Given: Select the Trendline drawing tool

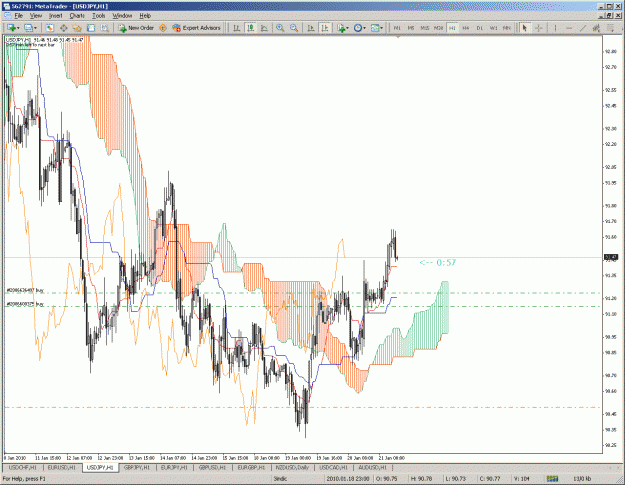Looking at the screenshot, I should point(583,28).
